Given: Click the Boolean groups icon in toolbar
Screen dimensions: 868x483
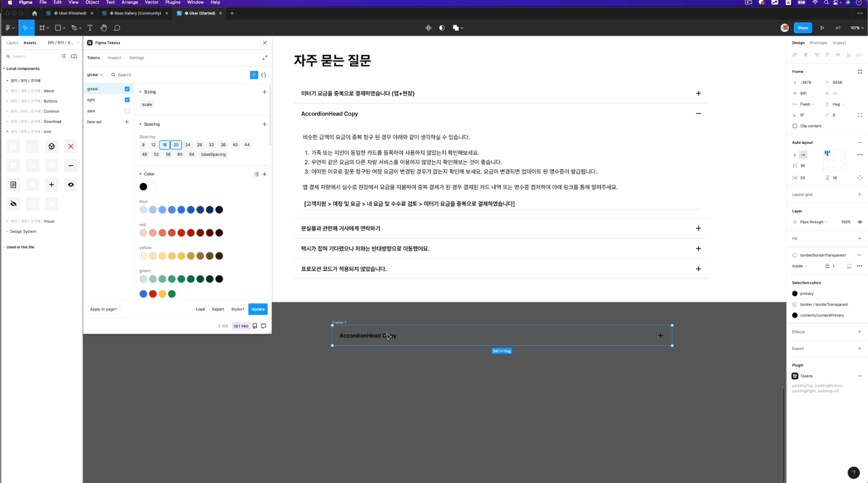Looking at the screenshot, I should pos(456,28).
